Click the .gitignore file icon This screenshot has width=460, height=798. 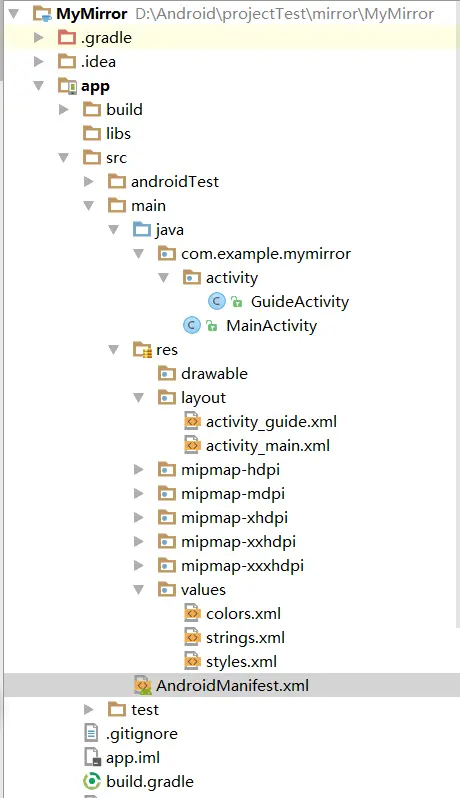coord(92,733)
